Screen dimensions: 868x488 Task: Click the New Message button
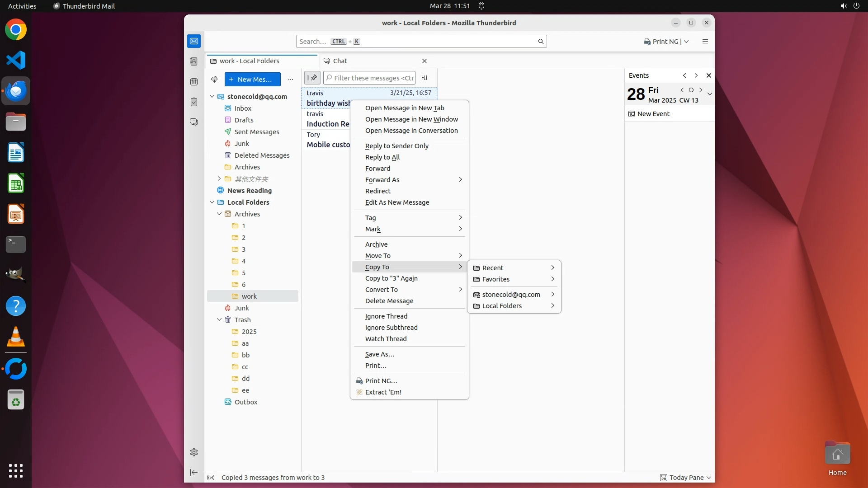click(x=252, y=80)
